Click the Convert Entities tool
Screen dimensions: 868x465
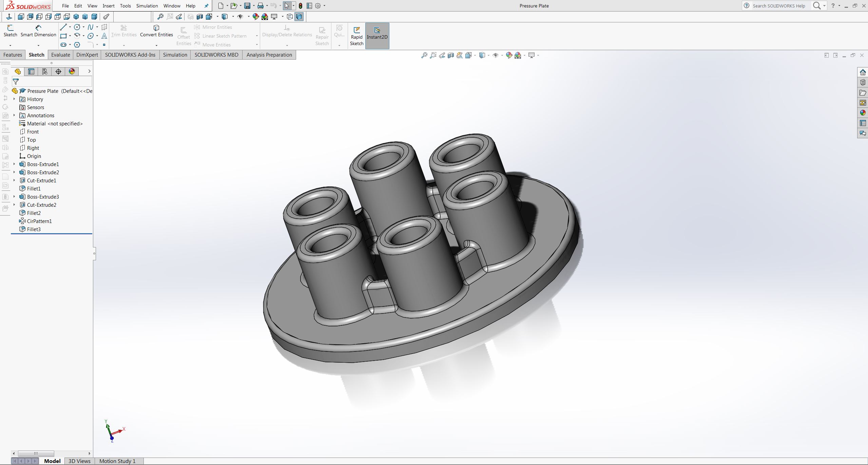[x=156, y=31]
